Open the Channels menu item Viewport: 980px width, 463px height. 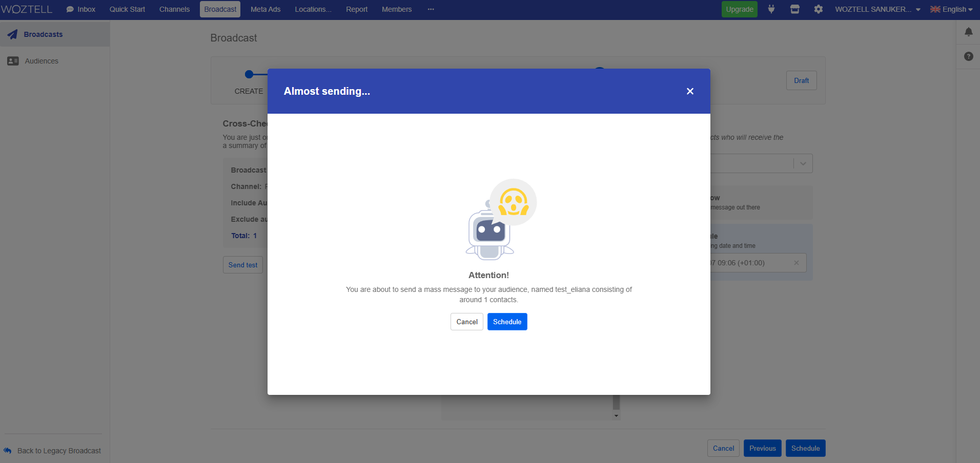coord(174,9)
